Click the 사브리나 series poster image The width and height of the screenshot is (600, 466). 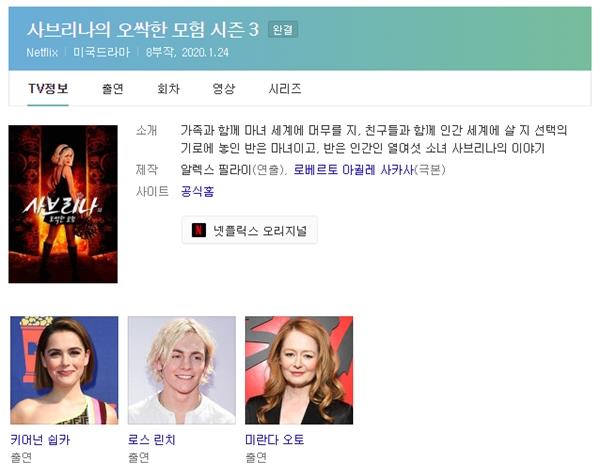coord(63,204)
